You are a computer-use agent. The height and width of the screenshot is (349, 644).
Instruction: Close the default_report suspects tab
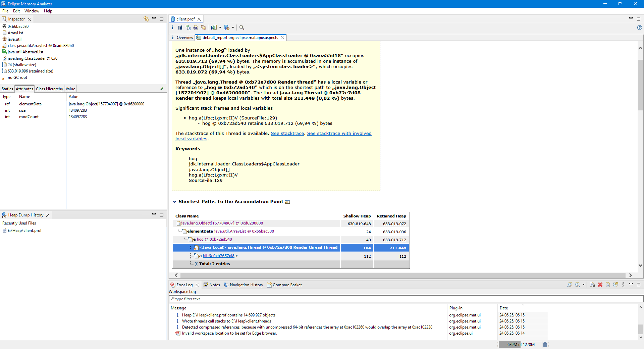[283, 38]
